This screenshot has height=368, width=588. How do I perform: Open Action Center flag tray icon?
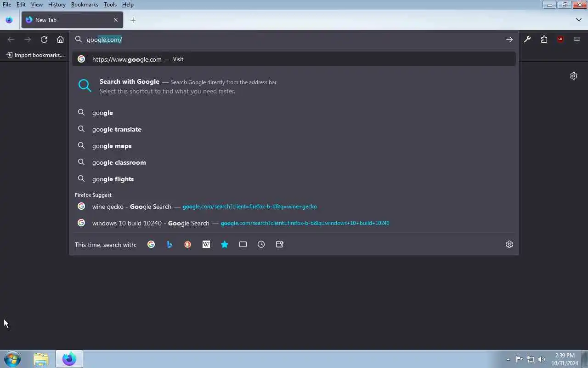(x=519, y=359)
